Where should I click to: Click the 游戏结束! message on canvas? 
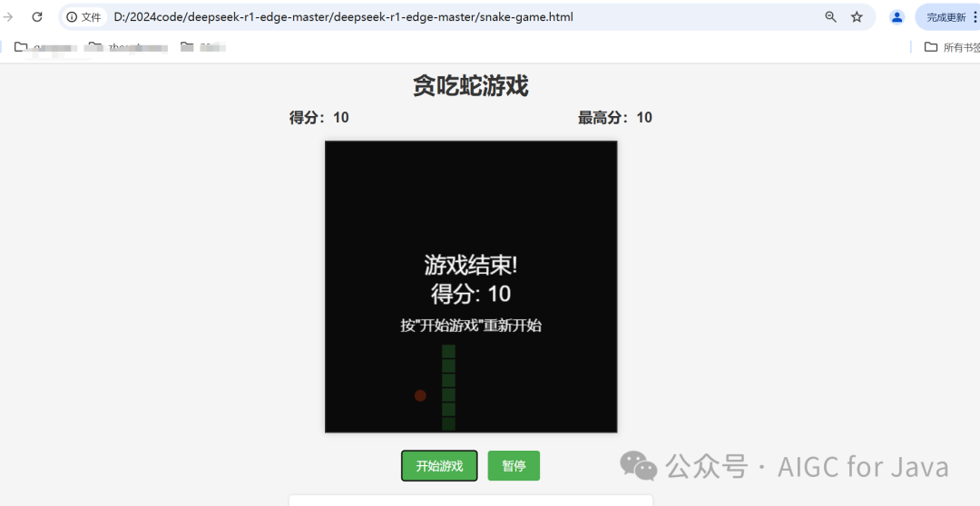point(471,266)
